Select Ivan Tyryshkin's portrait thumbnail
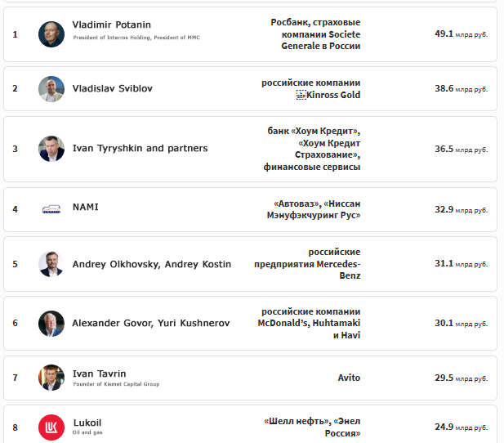This screenshot has width=504, height=443. (51, 149)
